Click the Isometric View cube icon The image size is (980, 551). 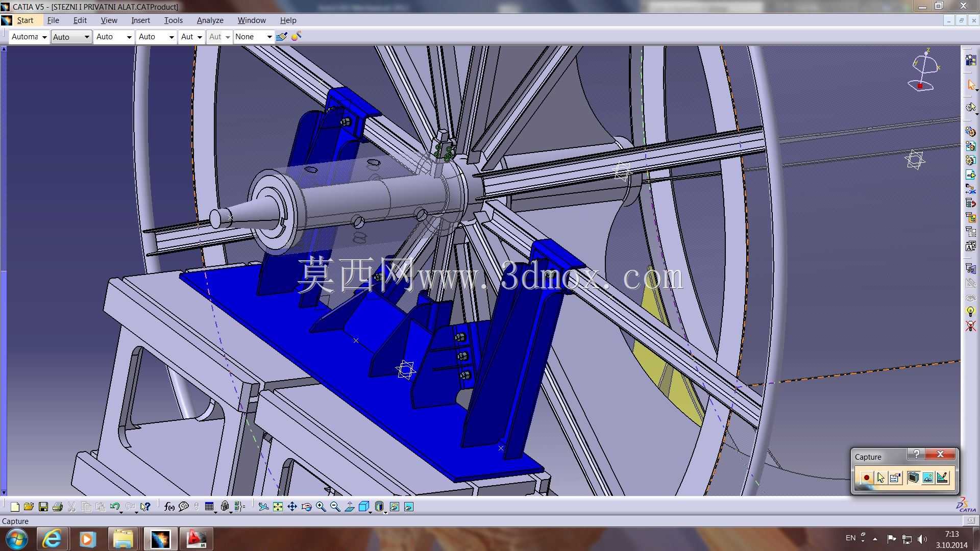(x=363, y=507)
